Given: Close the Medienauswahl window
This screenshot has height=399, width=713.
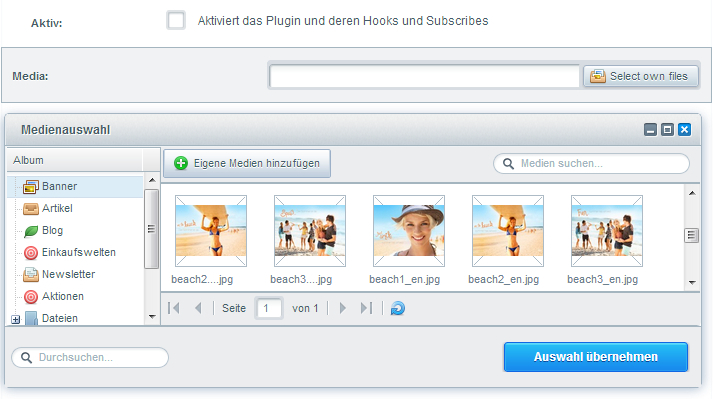Looking at the screenshot, I should 684,130.
